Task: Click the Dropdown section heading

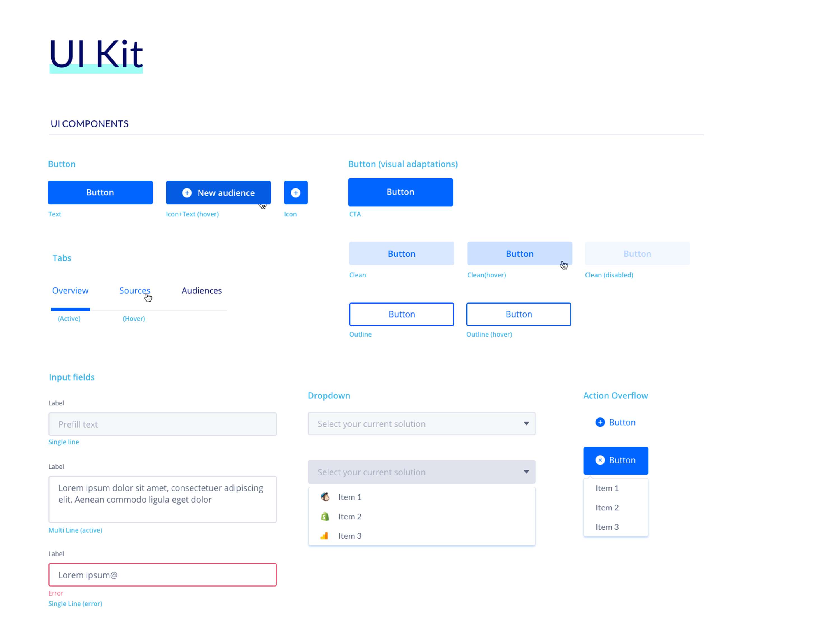Action: [x=329, y=395]
